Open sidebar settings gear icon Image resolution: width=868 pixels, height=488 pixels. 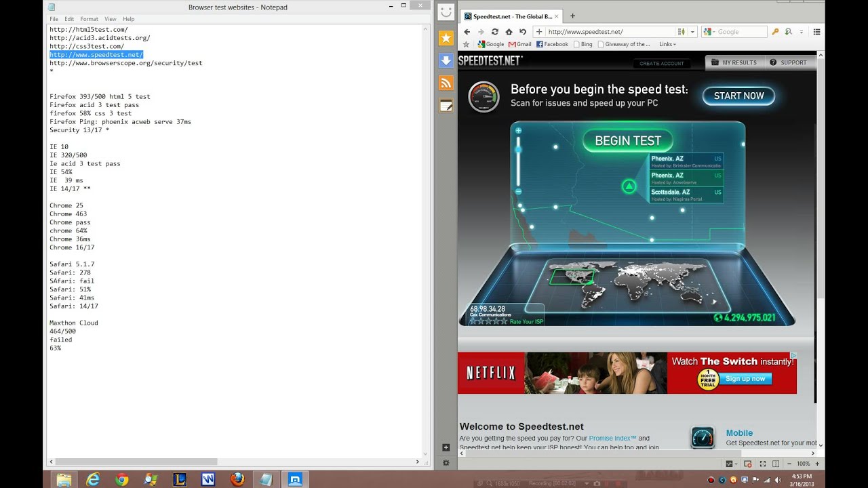point(446,463)
